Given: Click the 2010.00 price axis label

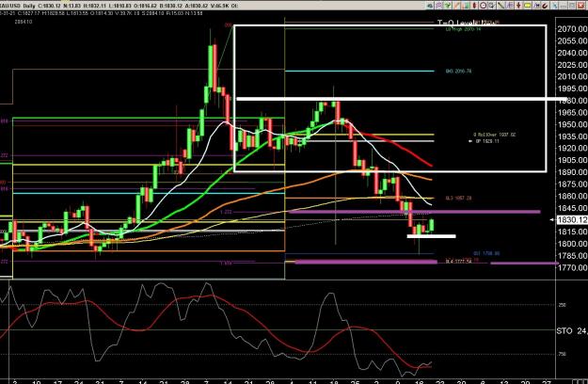Looking at the screenshot, I should 573,76.
